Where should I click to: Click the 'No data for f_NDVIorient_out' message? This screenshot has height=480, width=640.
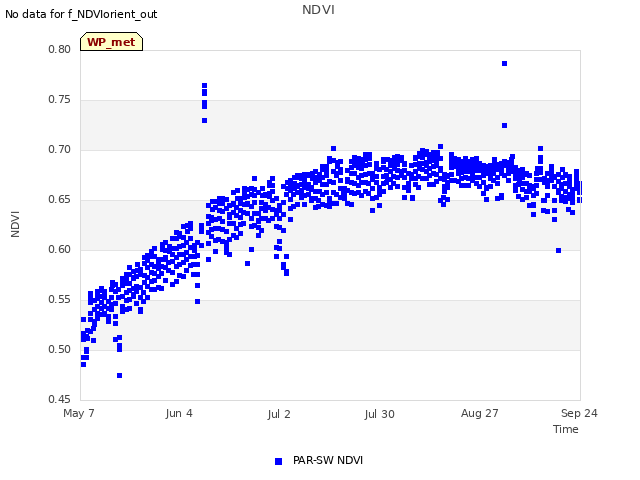(x=81, y=14)
